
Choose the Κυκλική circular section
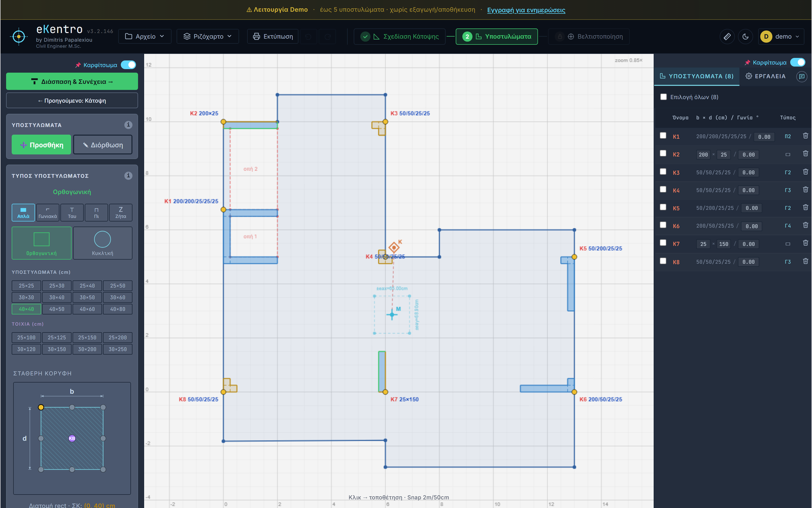tap(103, 243)
